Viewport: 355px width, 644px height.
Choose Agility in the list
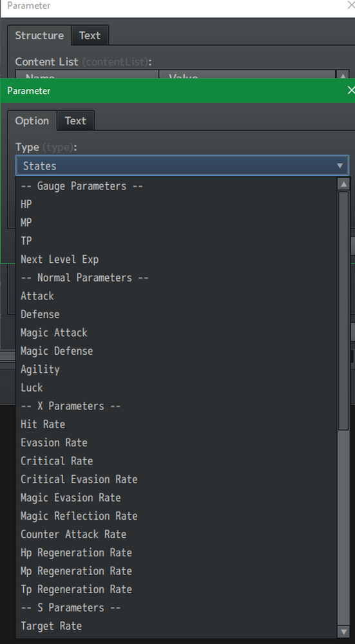point(177,369)
